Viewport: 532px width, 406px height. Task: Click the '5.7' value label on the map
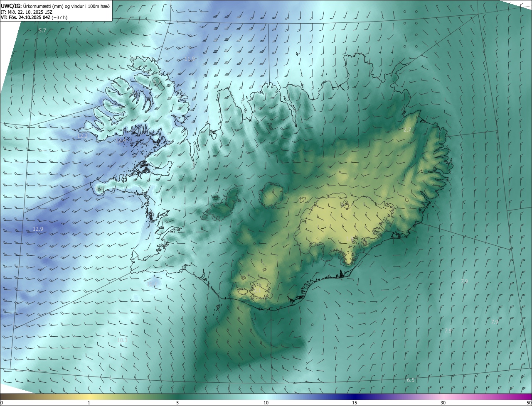coord(42,31)
